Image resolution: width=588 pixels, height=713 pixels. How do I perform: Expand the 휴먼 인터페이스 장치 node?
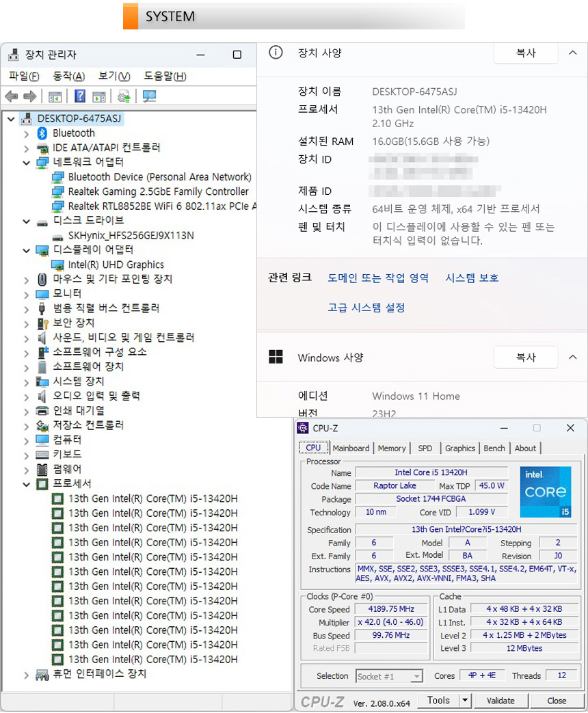point(27,675)
